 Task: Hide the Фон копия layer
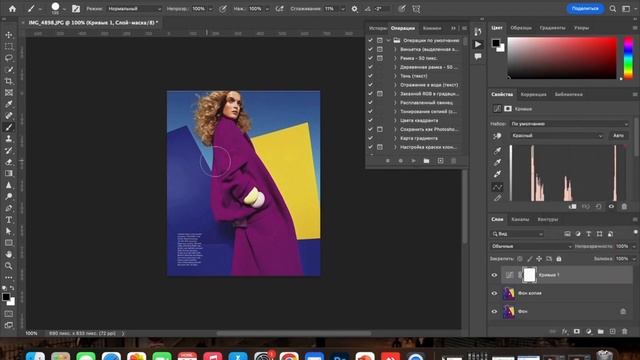point(494,293)
